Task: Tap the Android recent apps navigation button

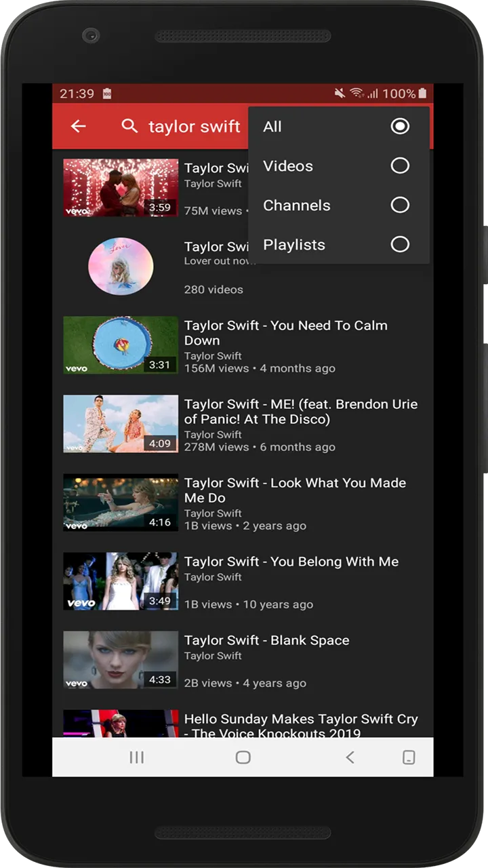Action: click(137, 757)
